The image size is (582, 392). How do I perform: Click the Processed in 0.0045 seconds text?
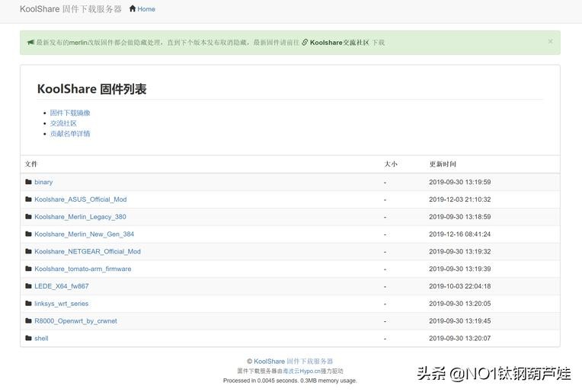(290, 381)
